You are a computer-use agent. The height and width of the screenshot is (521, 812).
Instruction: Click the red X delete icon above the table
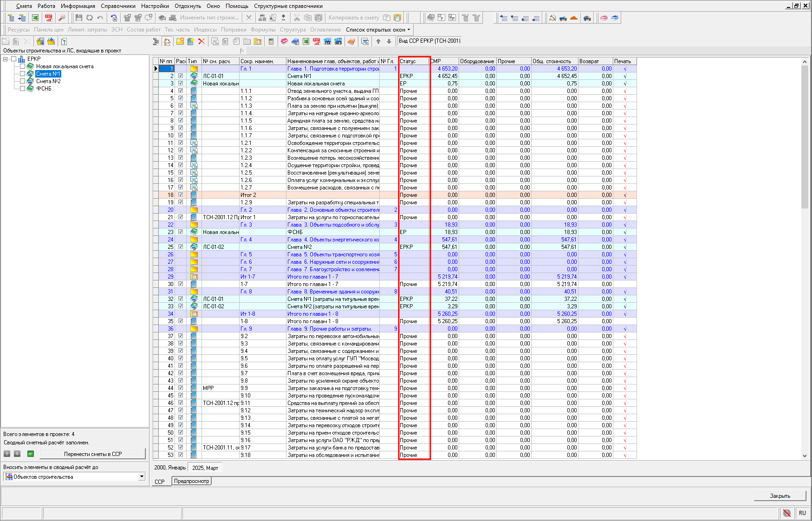pos(201,41)
